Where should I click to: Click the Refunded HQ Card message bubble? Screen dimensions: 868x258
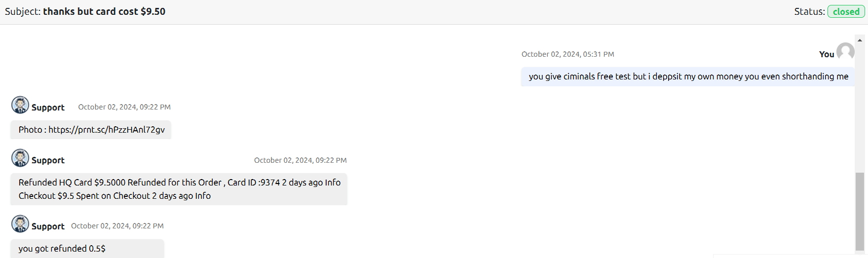pyautogui.click(x=179, y=189)
